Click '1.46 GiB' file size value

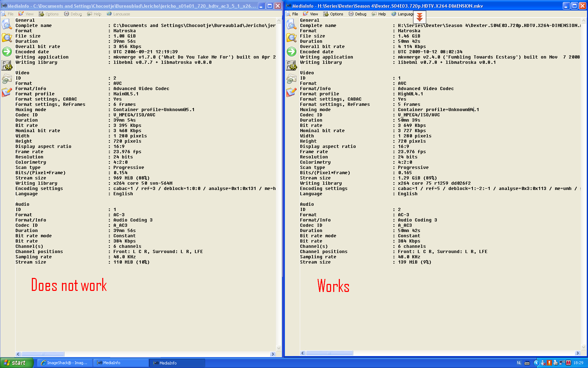[x=409, y=36]
